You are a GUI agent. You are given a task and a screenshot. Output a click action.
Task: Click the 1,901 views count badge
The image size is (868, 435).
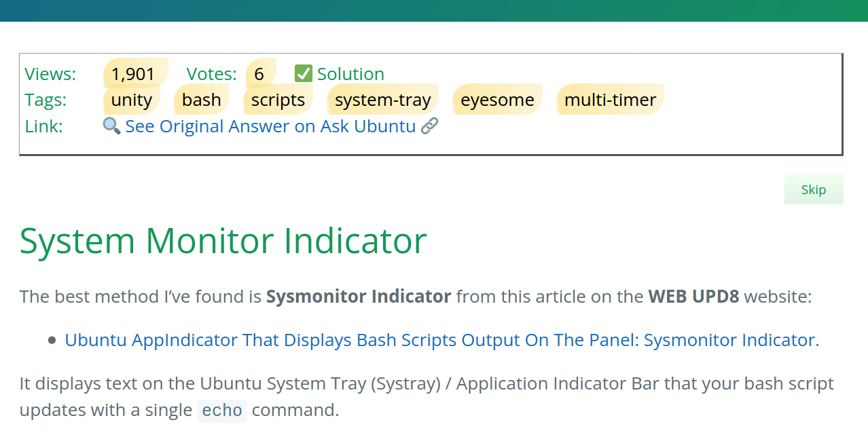tap(133, 73)
